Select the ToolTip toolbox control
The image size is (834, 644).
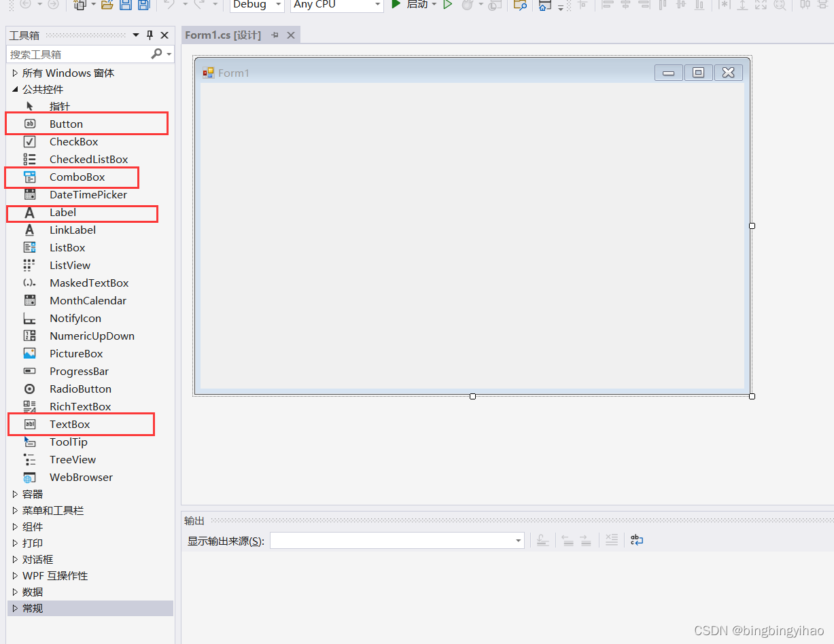click(x=89, y=442)
